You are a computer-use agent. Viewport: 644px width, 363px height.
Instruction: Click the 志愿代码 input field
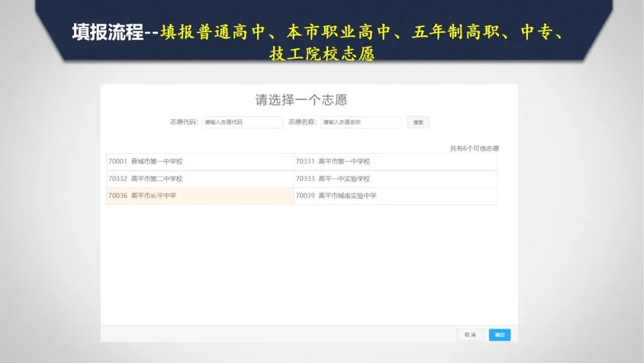[242, 122]
